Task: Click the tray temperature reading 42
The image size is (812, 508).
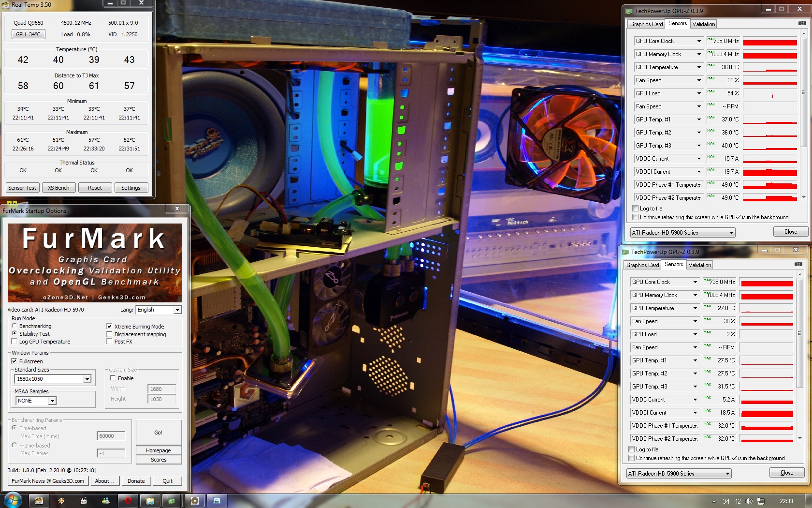Action: tap(738, 501)
